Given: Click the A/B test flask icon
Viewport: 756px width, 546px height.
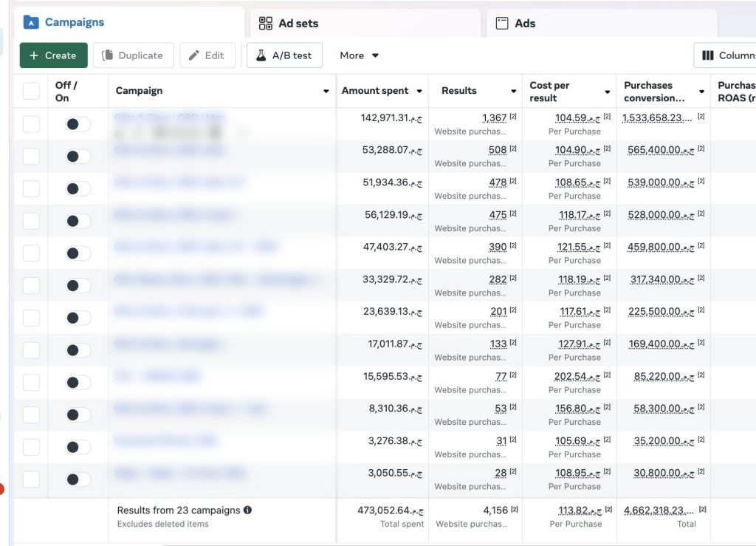Looking at the screenshot, I should point(261,55).
